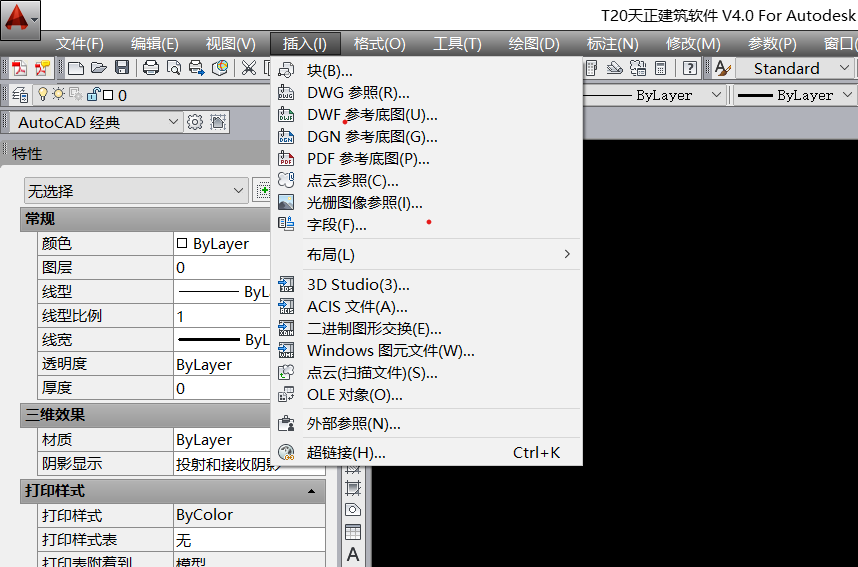Click the Markup Set Manager icon
Screen dimensions: 858x567
coord(638,68)
